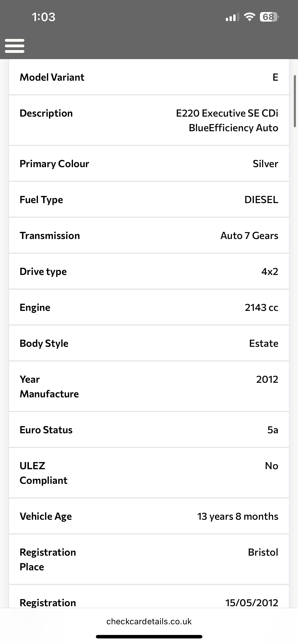Tap the checkcardetails.co.uk address bar
Image resolution: width=298 pixels, height=644 pixels.
pyautogui.click(x=149, y=622)
